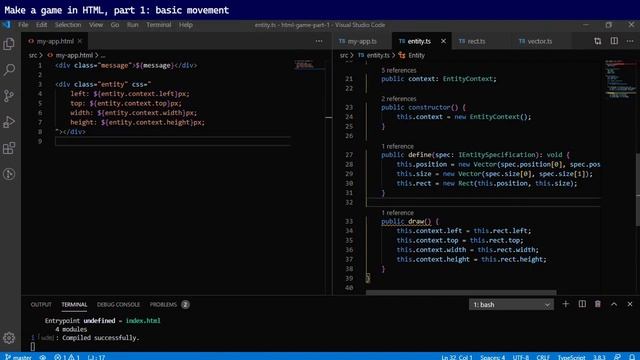Click the feedback icon in status bar
The image size is (640, 360).
617,357
